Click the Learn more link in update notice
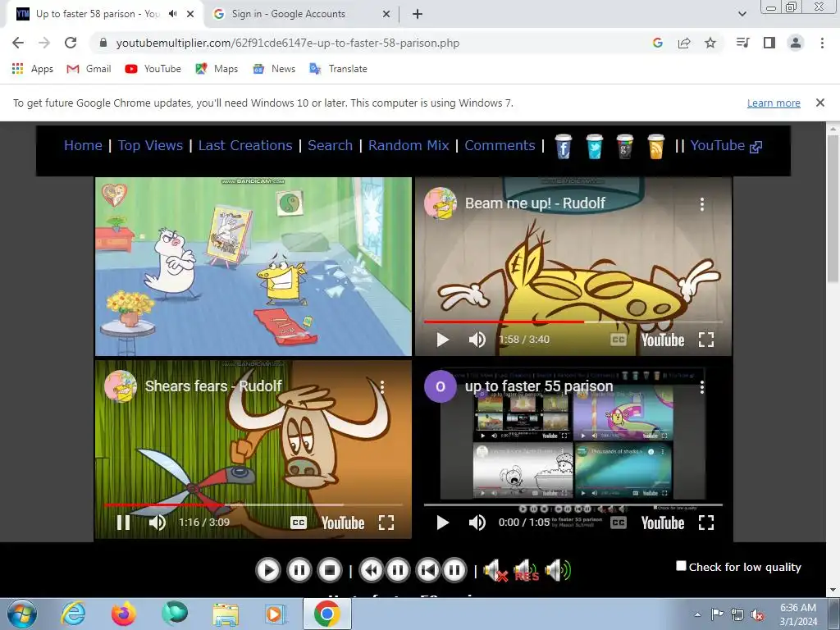The image size is (840, 630). (x=774, y=103)
